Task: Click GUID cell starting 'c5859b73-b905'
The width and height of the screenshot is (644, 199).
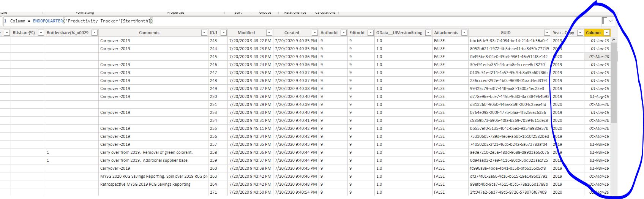Action: coord(509,120)
